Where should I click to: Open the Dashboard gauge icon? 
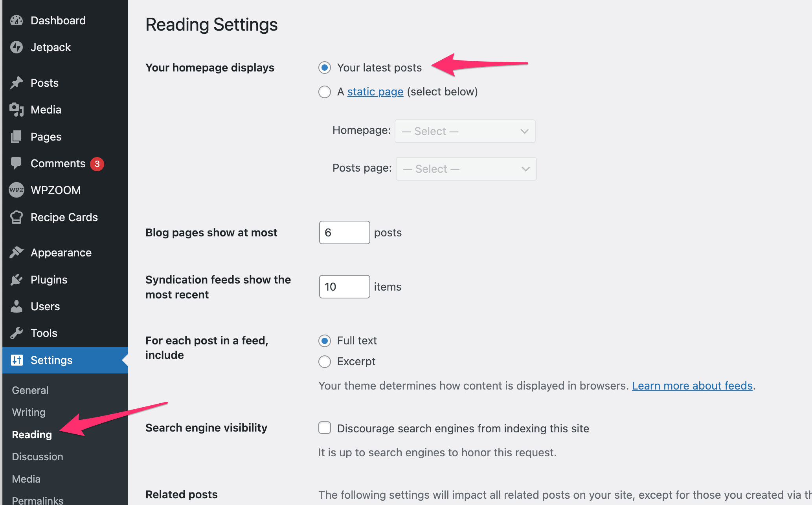[17, 20]
